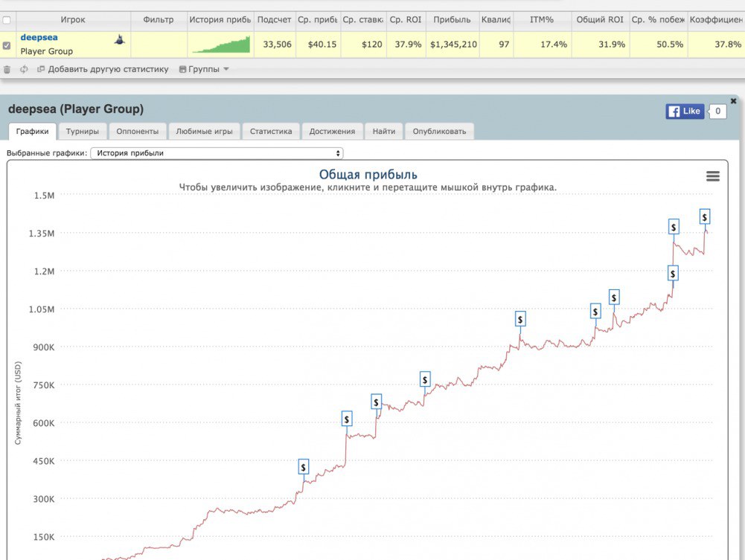The image size is (745, 560).
Task: Click the profit history sparkline thumbnail
Action: [x=221, y=45]
